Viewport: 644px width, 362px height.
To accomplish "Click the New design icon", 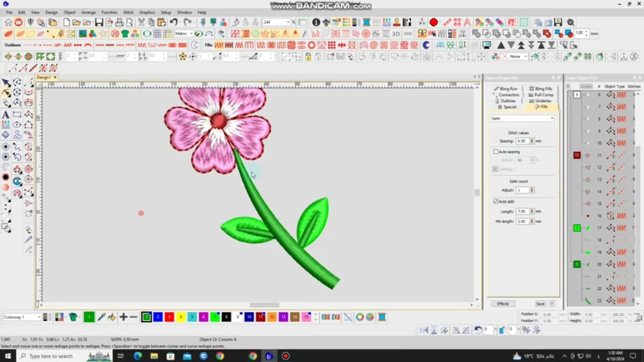I will [66, 22].
